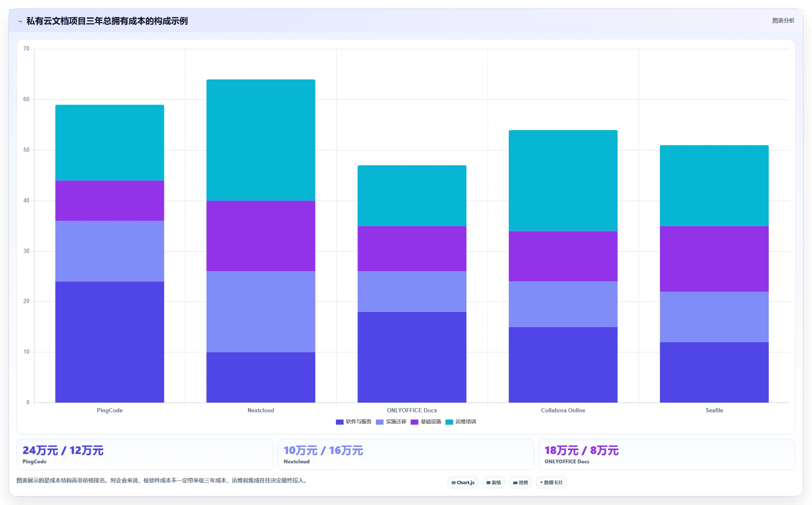Screen dimensions: 812x505
Task: Click the 基础设施 legend color swatch
Action: tap(414, 422)
